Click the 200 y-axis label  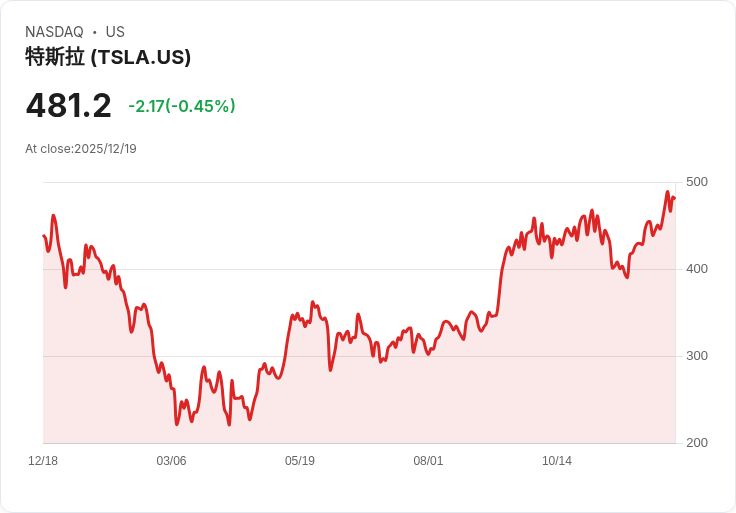click(696, 443)
